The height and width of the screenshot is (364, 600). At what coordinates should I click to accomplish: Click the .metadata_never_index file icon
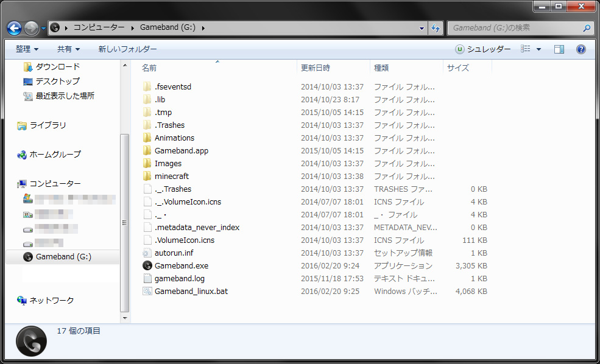click(147, 228)
